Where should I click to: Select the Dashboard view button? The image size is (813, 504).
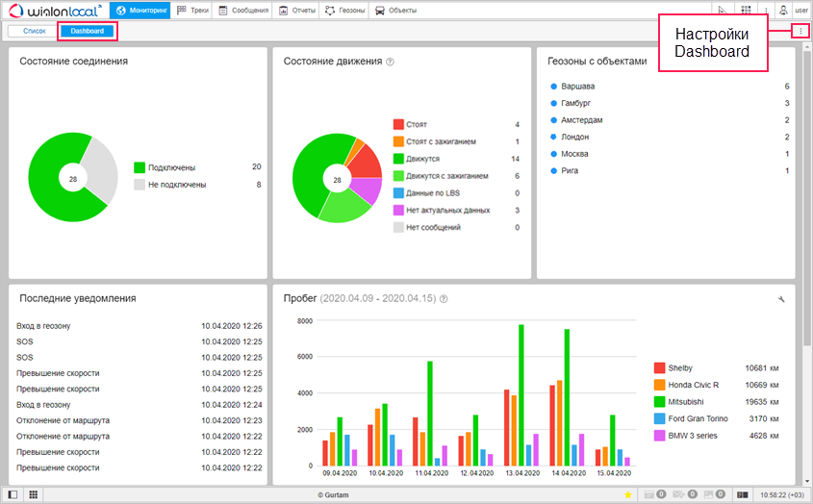coord(88,31)
